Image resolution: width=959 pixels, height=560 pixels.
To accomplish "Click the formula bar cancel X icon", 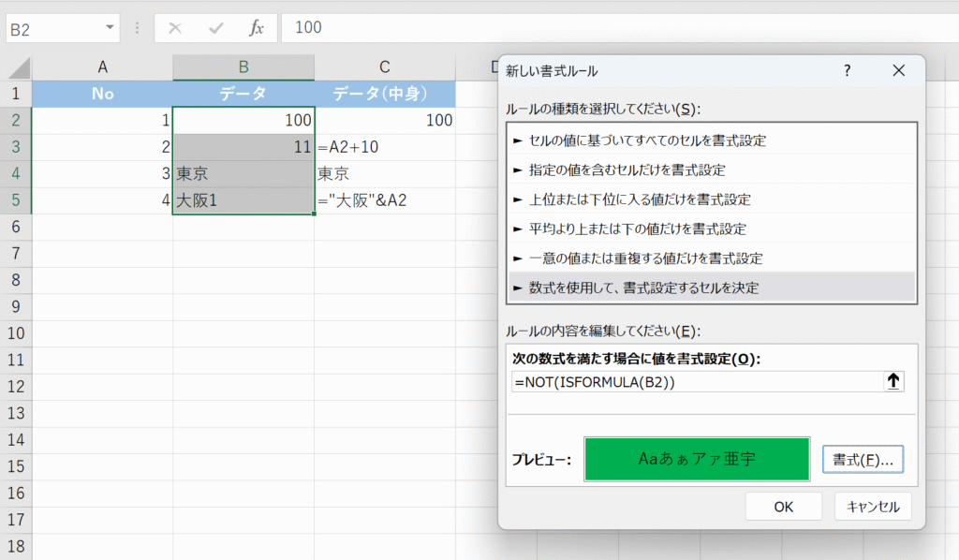I will tap(174, 28).
